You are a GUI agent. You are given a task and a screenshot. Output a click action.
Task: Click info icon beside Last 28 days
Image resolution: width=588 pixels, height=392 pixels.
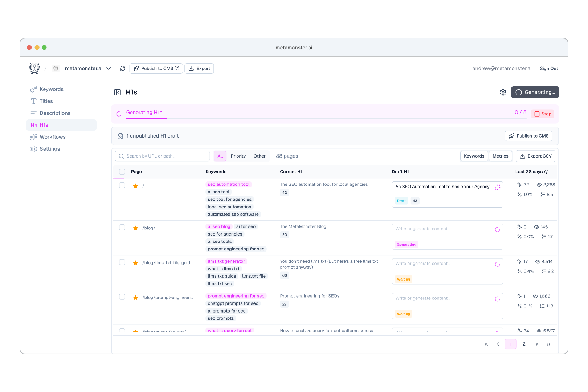coord(547,172)
